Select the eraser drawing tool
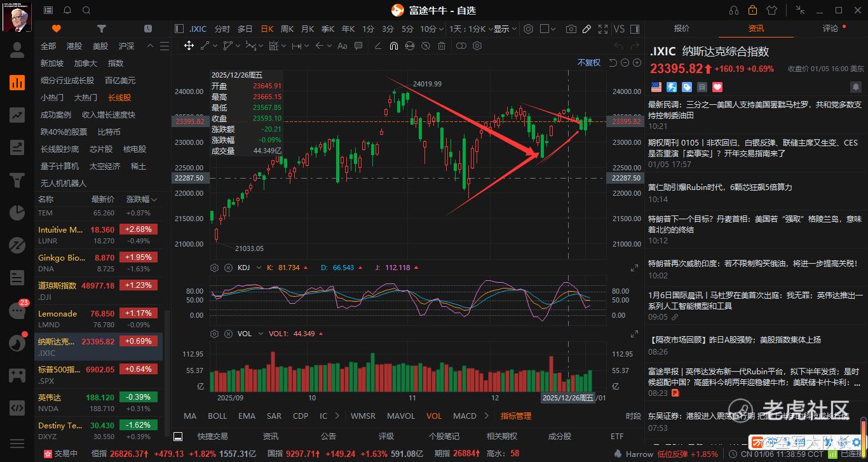Screen dimensions: 868x462 click(x=377, y=46)
